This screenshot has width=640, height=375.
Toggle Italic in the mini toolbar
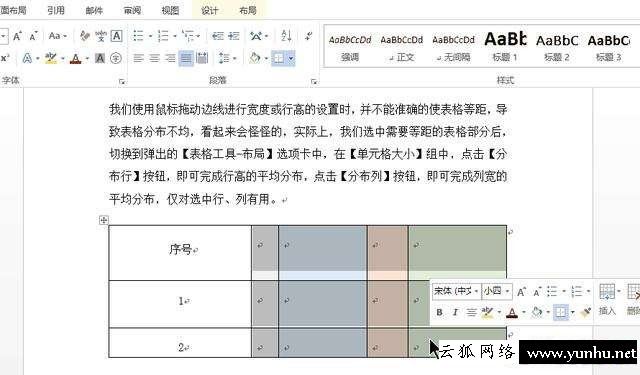point(455,313)
